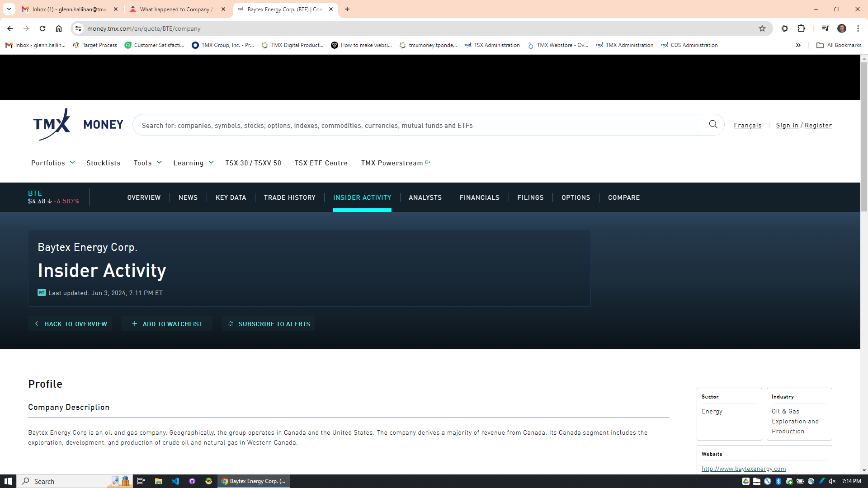Screen dimensions: 868x488
Task: Open TMX Powerstream external link
Action: point(395,163)
